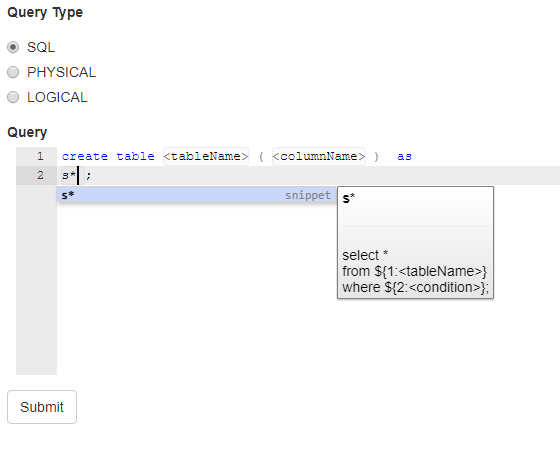
Task: Click 'from ${1:<tableName>}' in the snippet tooltip
Action: pos(415,271)
